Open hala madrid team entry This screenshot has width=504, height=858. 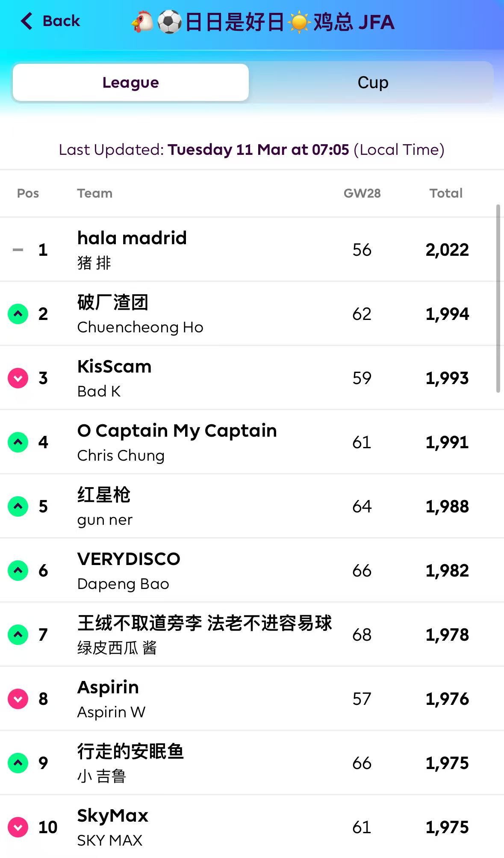coord(132,238)
